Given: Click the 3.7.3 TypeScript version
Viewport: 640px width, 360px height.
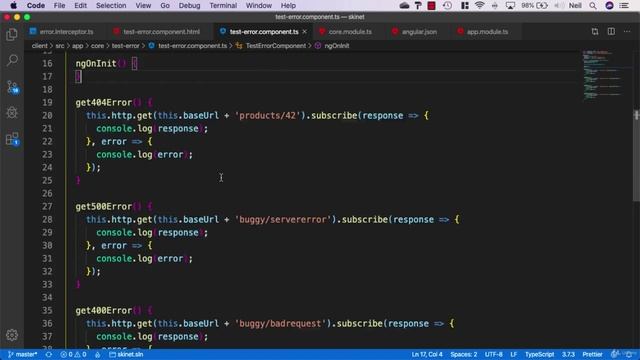Looking at the screenshot, I should pyautogui.click(x=568, y=354).
